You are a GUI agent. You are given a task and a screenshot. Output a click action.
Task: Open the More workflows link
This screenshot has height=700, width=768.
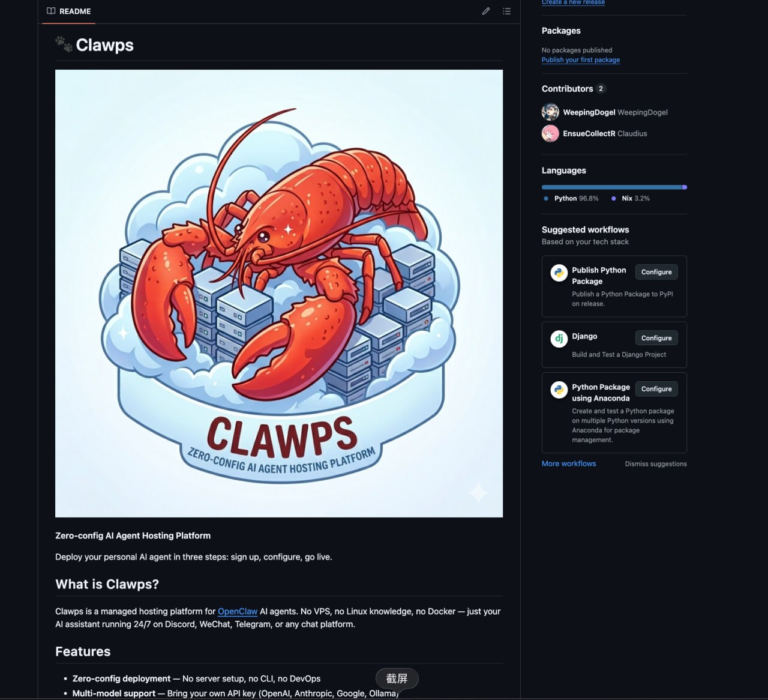click(569, 463)
